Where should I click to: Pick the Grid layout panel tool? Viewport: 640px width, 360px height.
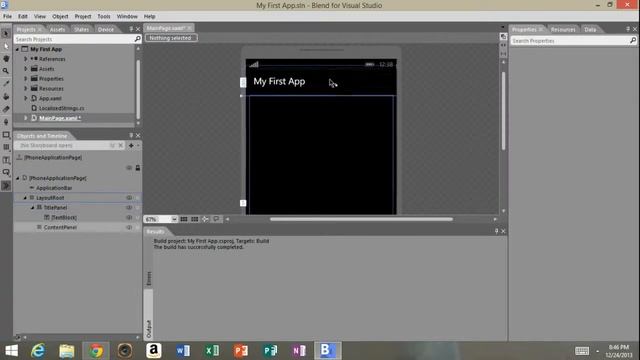pos(6,147)
